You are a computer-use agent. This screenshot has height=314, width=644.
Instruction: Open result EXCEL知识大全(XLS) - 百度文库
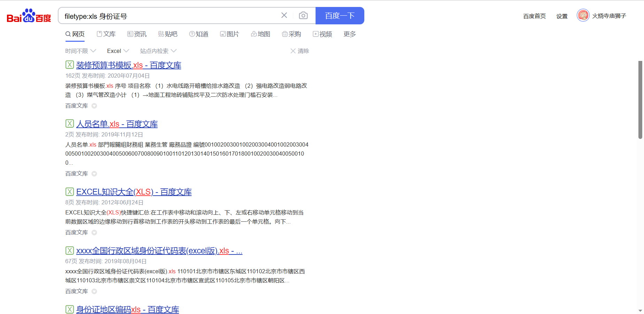coord(134,192)
